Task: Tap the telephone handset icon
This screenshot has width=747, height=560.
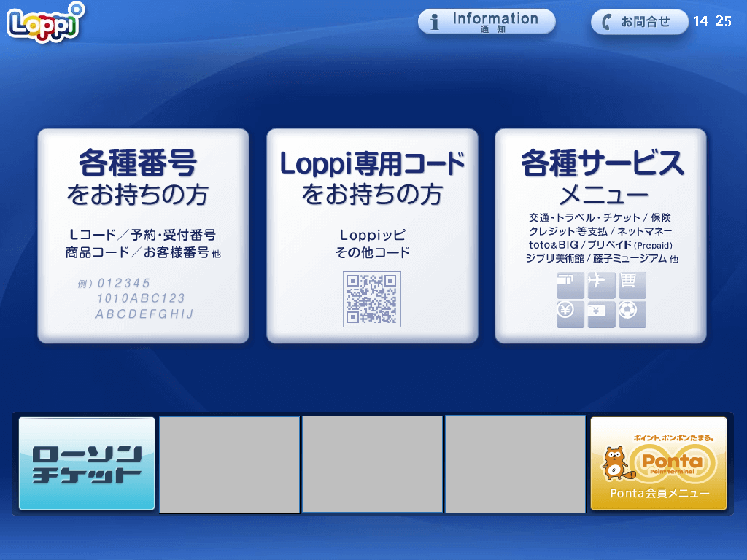Action: tap(606, 22)
